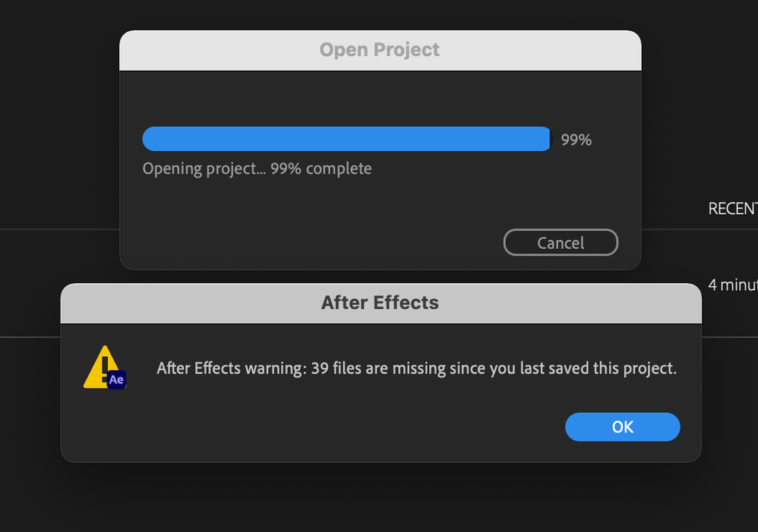This screenshot has width=758, height=532.
Task: Click the Ae badge on the warning icon
Action: pos(116,379)
